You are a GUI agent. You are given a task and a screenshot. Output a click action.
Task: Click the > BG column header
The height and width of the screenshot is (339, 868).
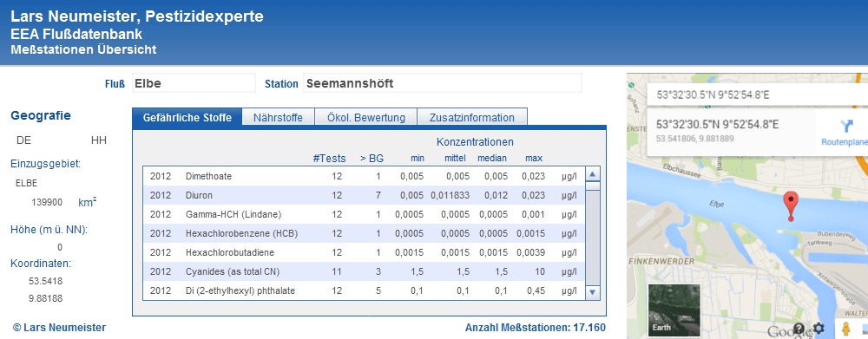(372, 159)
